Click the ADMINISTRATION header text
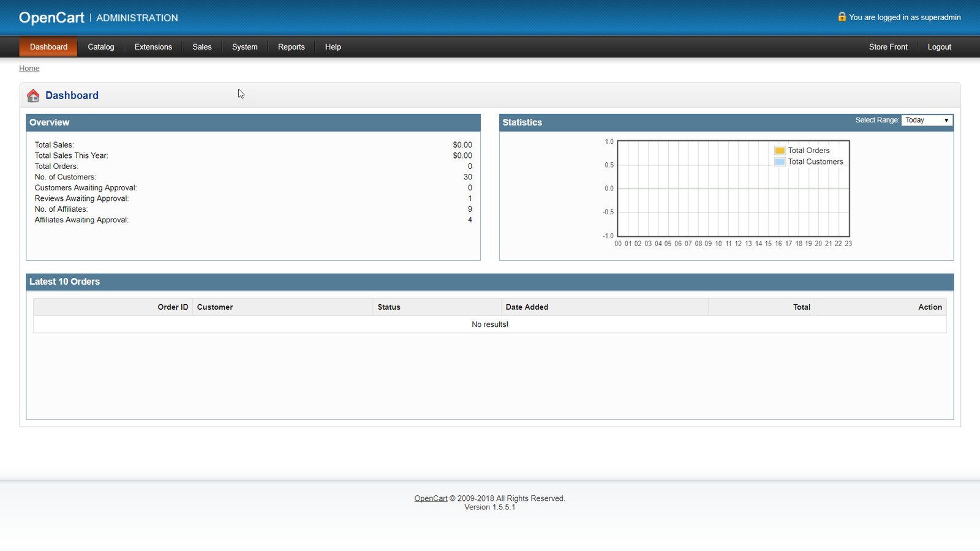980x551 pixels. [137, 18]
